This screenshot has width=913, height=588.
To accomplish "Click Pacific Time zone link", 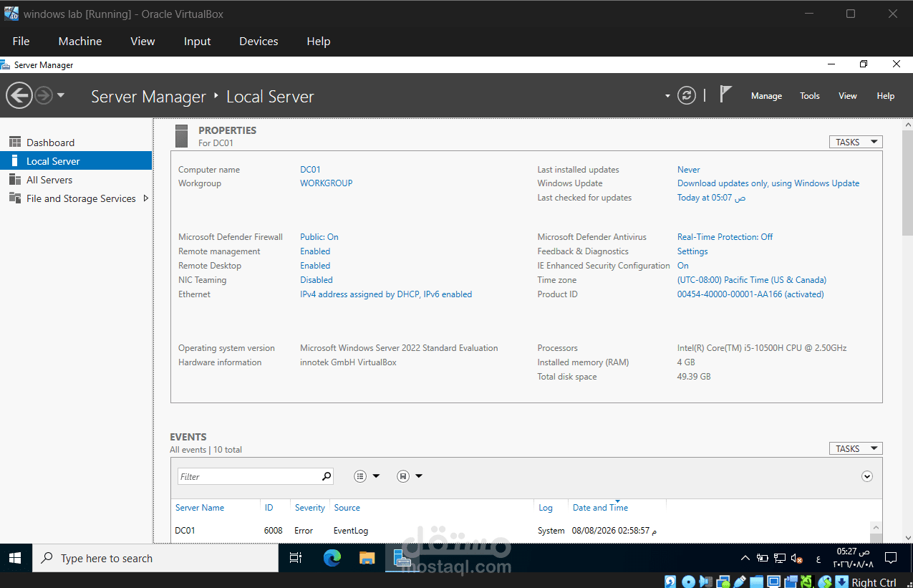I will pos(752,280).
